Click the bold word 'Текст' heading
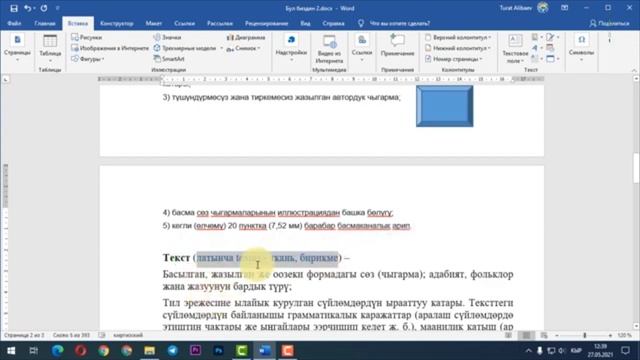This screenshot has width=640, height=360. click(176, 258)
